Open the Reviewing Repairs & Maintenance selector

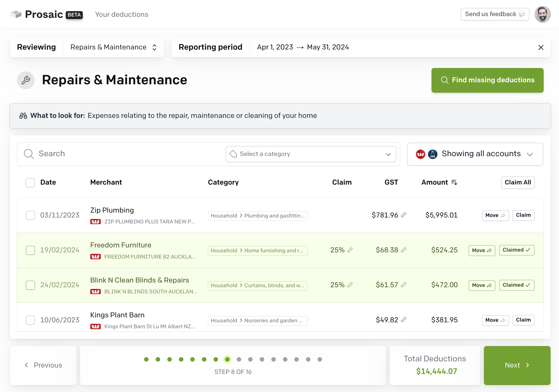(114, 47)
